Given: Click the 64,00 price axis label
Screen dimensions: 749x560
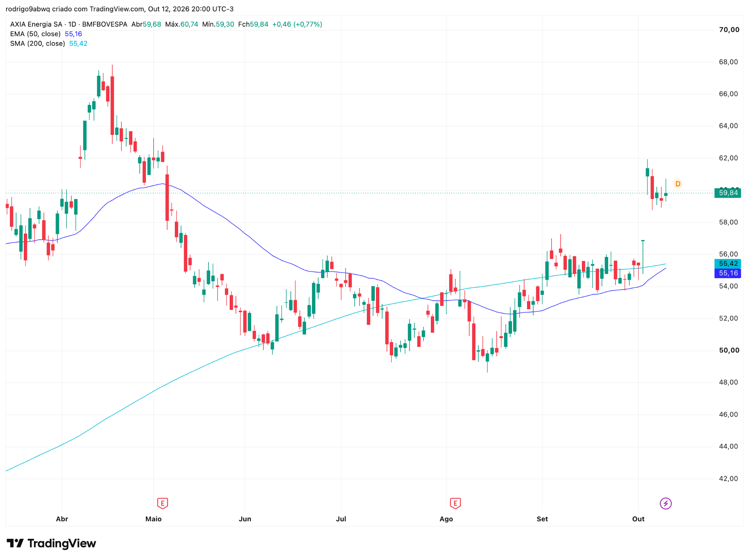Looking at the screenshot, I should pos(729,126).
